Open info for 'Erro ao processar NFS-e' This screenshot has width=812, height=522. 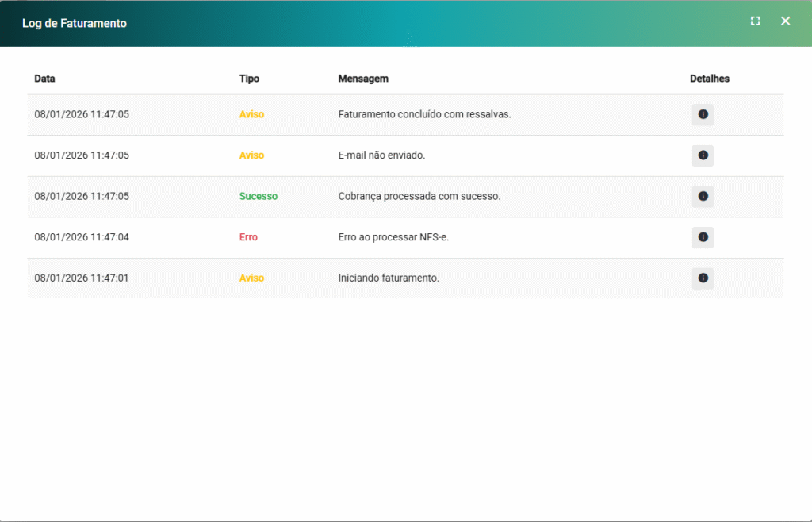[x=703, y=237]
